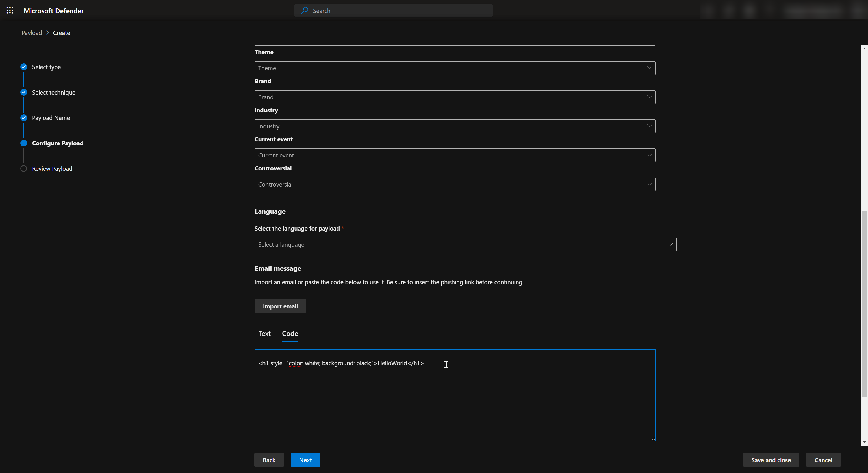Select the Code tab
Image resolution: width=868 pixels, height=473 pixels.
[290, 333]
